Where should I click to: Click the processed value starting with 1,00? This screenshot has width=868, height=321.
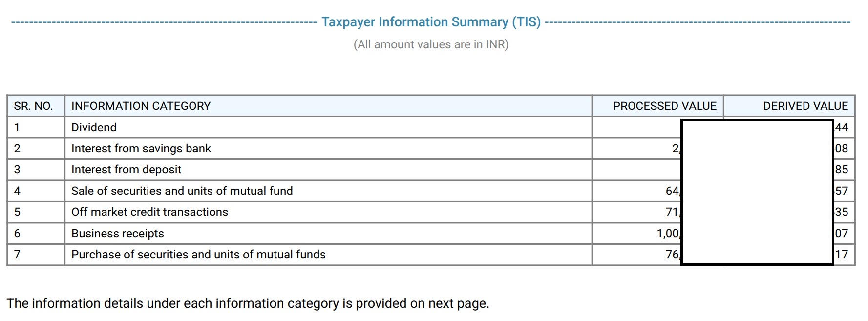pos(668,234)
